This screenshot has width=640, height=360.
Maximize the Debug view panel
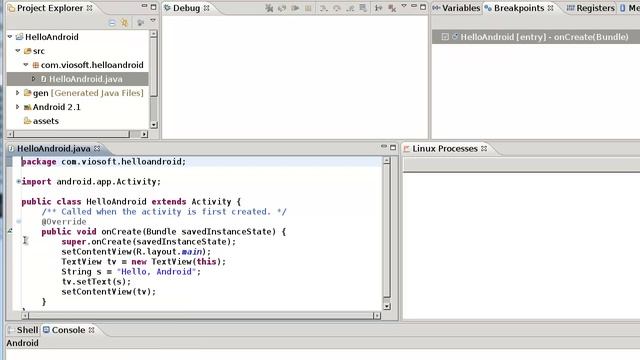pyautogui.click(x=423, y=7)
